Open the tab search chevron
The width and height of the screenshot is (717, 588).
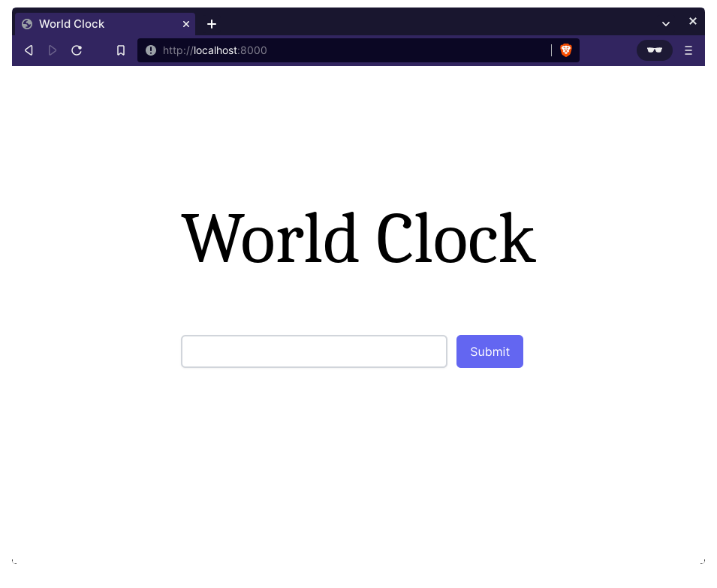pyautogui.click(x=666, y=23)
